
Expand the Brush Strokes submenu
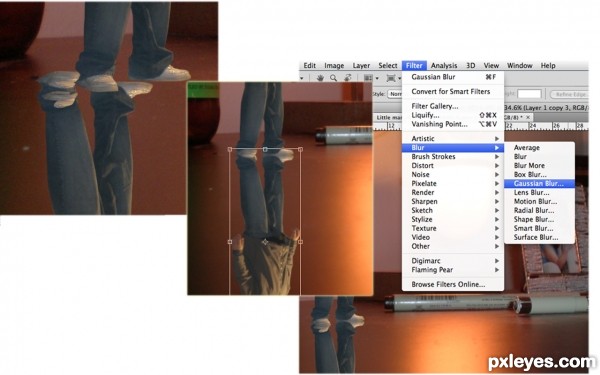pos(453,157)
